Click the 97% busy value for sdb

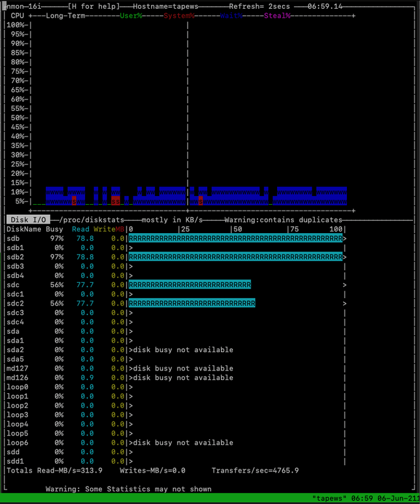point(57,239)
